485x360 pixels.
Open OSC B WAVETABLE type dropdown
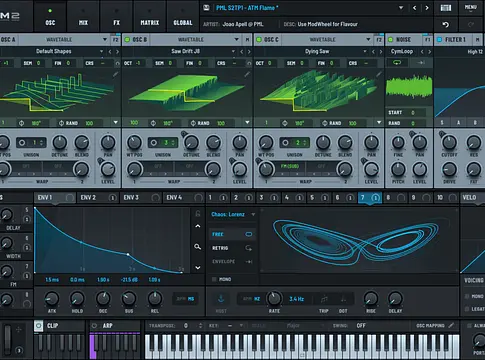[x=236, y=40]
